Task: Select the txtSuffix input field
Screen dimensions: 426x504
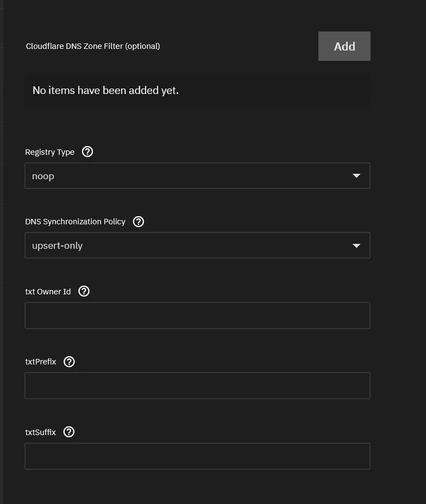Action: 197,456
